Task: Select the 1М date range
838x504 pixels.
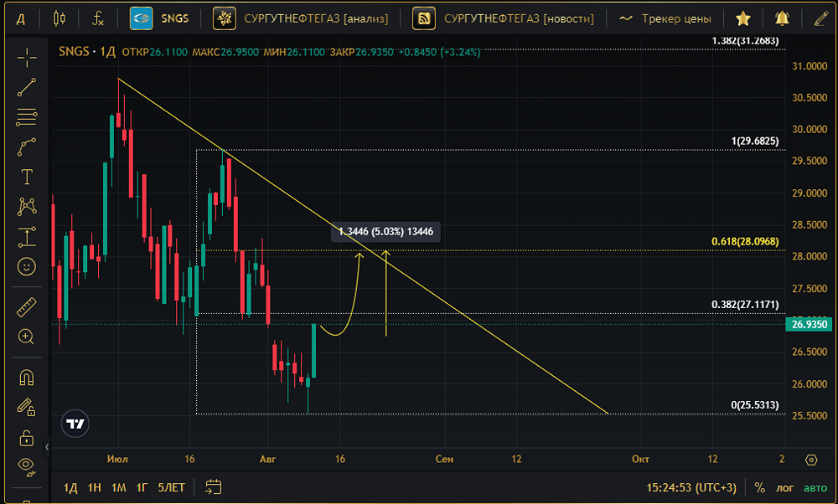Action: click(118, 487)
